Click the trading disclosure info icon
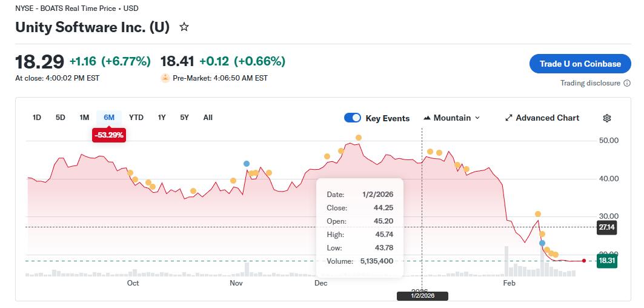The height and width of the screenshot is (308, 644). [x=626, y=83]
